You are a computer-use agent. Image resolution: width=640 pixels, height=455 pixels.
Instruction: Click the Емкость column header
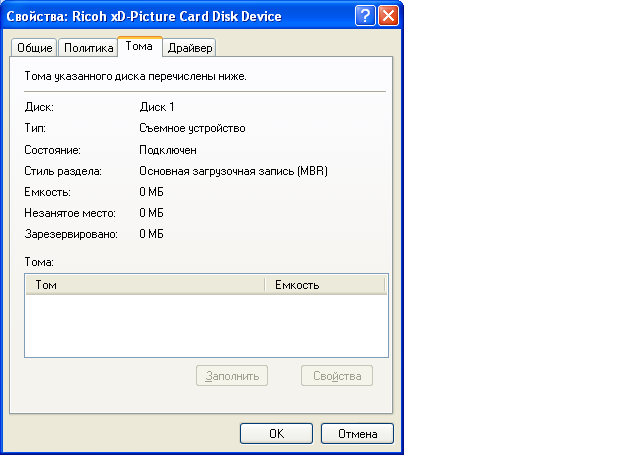[324, 285]
